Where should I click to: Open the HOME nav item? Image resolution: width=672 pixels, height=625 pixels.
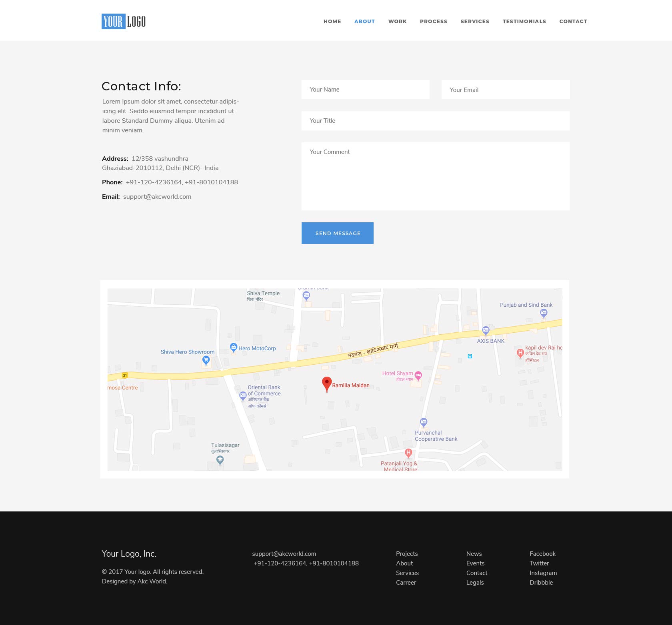click(332, 21)
